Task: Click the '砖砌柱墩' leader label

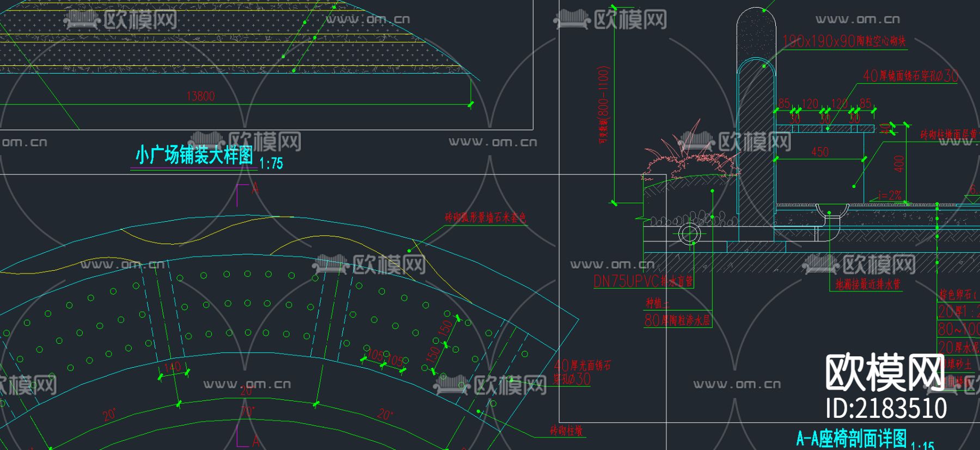Action: pyautogui.click(x=566, y=430)
